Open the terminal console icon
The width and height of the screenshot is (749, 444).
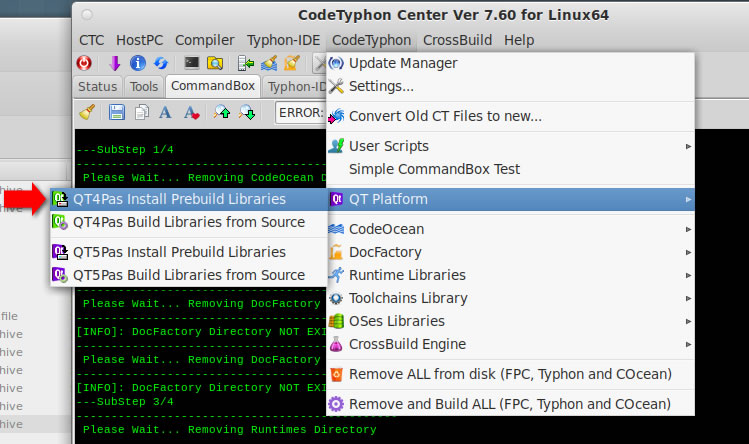(192, 63)
